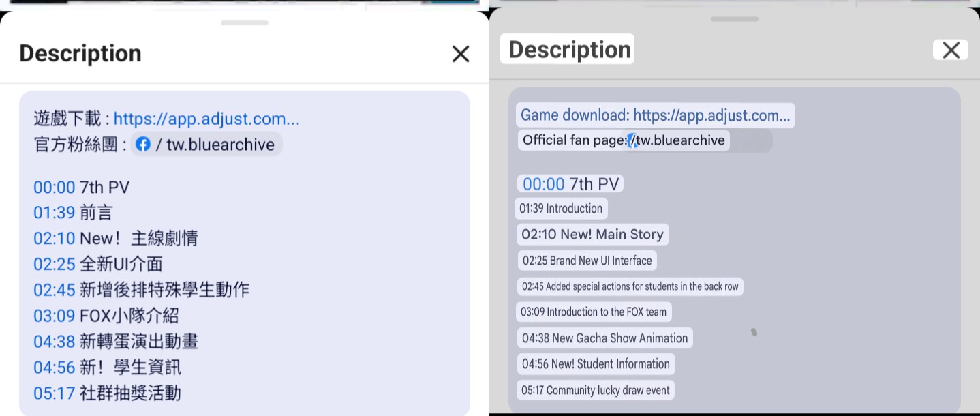Click the 新轉蛋演出動畫 chapter title

click(138, 342)
